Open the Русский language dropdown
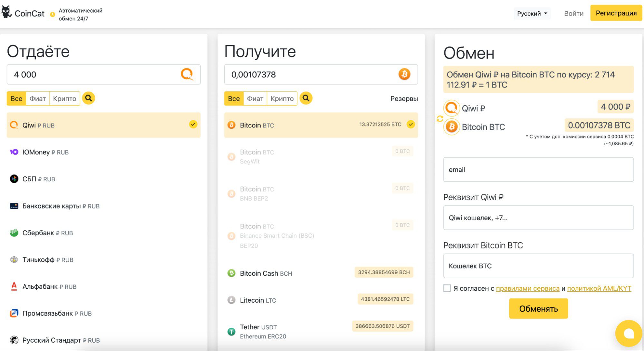This screenshot has width=644, height=351. (532, 13)
